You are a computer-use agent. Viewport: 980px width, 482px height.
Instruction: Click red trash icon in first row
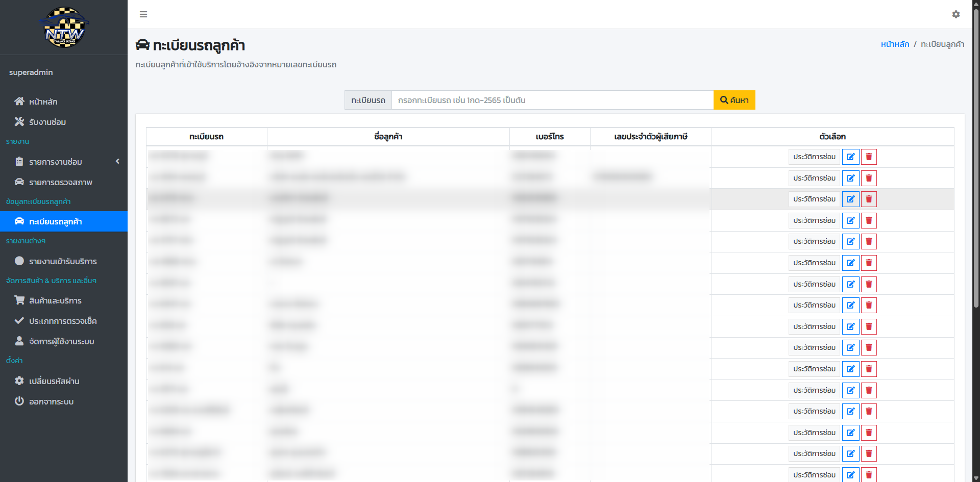point(869,157)
